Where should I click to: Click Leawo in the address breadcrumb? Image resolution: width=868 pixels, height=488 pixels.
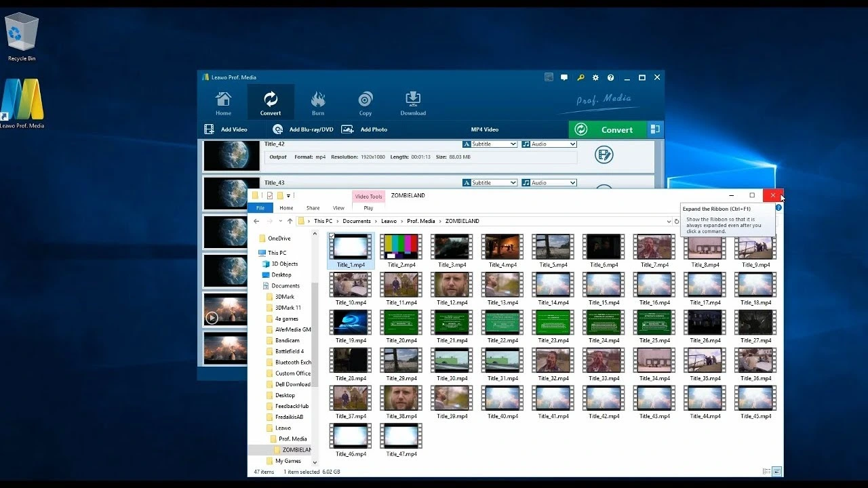tap(389, 221)
